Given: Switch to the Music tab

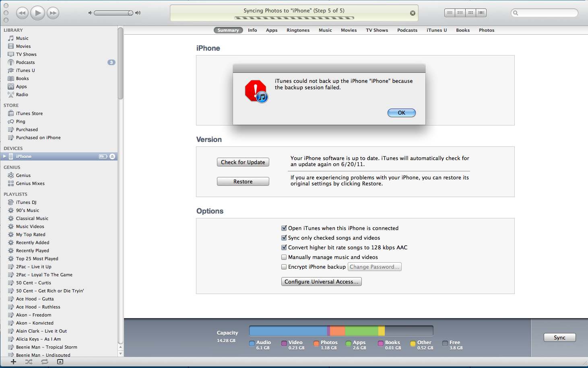Looking at the screenshot, I should [x=325, y=30].
